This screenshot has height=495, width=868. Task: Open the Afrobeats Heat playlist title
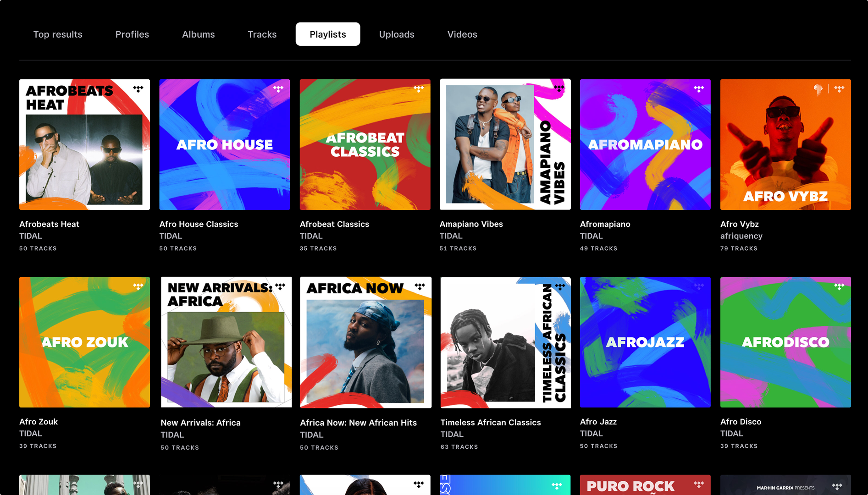point(49,224)
